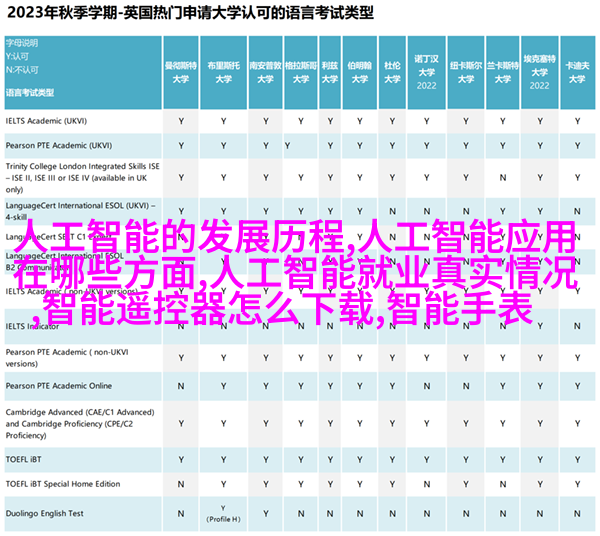Click the 南安普敦大学 column header
Image resolution: width=600 pixels, height=536 pixels.
[266, 72]
